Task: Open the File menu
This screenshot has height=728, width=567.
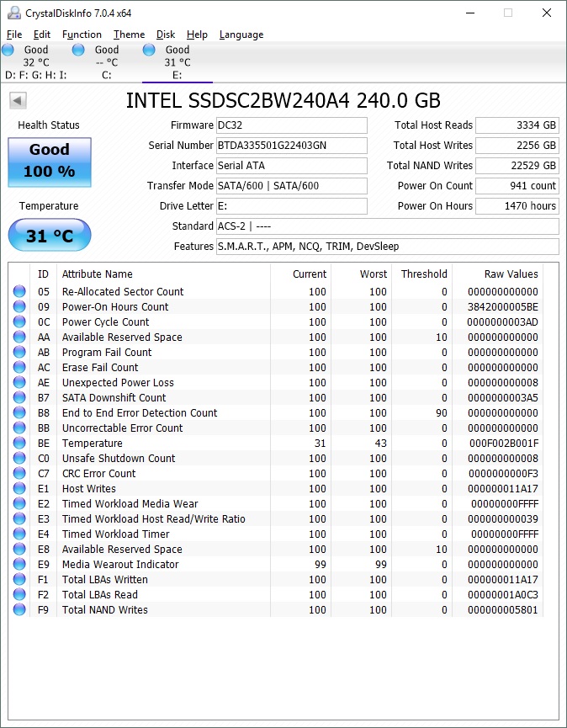Action: point(14,35)
